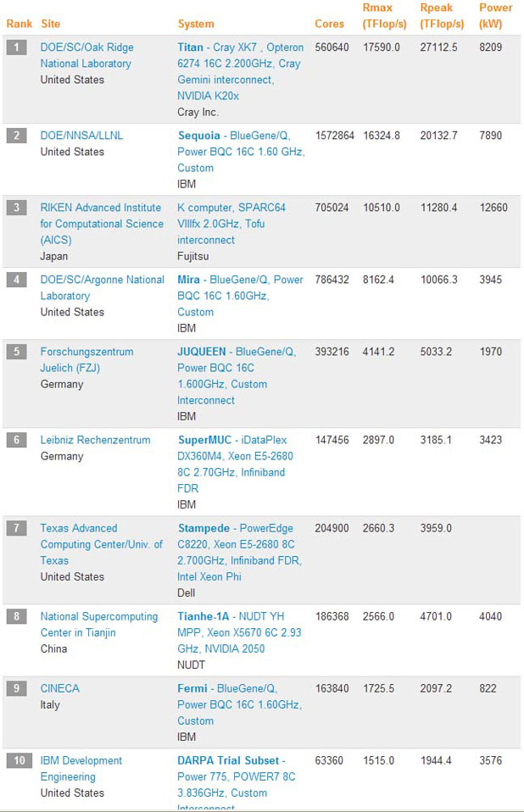
Task: Open the DOE/SC/Argonne National Laboratory link
Action: coord(102,287)
